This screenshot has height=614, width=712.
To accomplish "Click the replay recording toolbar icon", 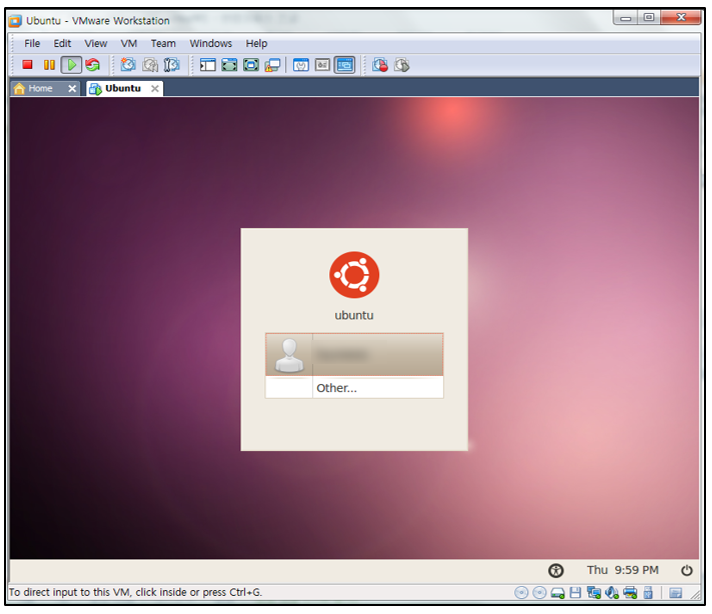I will [x=402, y=65].
